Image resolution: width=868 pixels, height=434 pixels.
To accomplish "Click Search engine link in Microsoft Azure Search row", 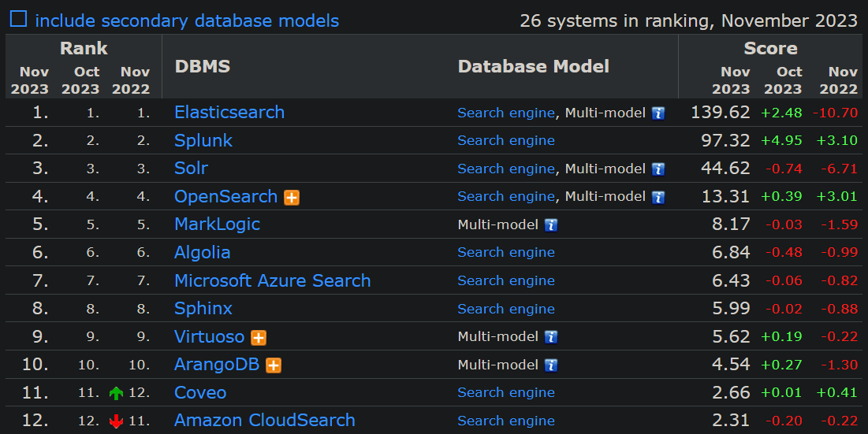I will pos(506,281).
